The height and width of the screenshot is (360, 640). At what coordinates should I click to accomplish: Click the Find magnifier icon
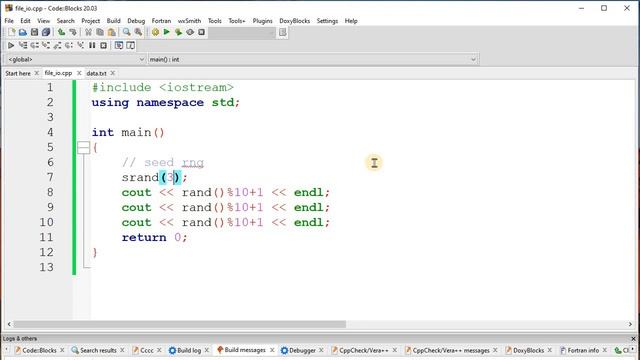click(127, 32)
